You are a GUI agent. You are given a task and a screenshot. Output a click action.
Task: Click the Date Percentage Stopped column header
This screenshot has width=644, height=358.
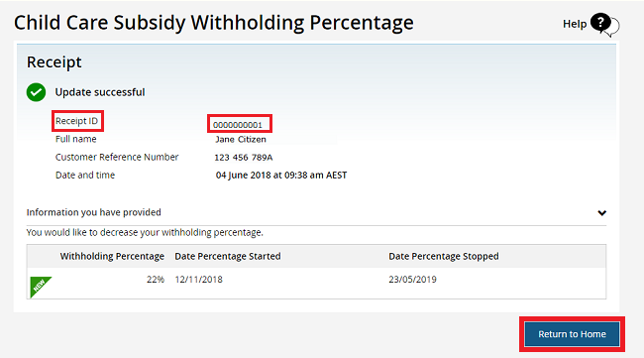tap(444, 256)
